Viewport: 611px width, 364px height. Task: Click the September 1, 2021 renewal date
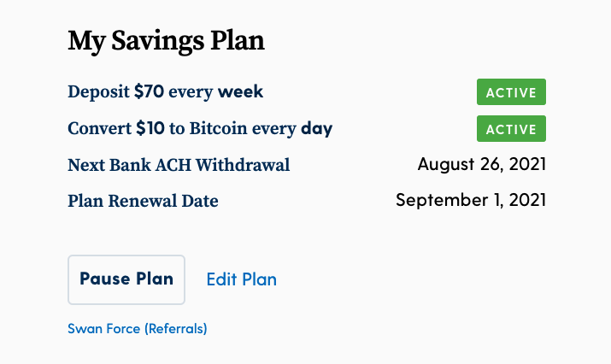tap(470, 201)
